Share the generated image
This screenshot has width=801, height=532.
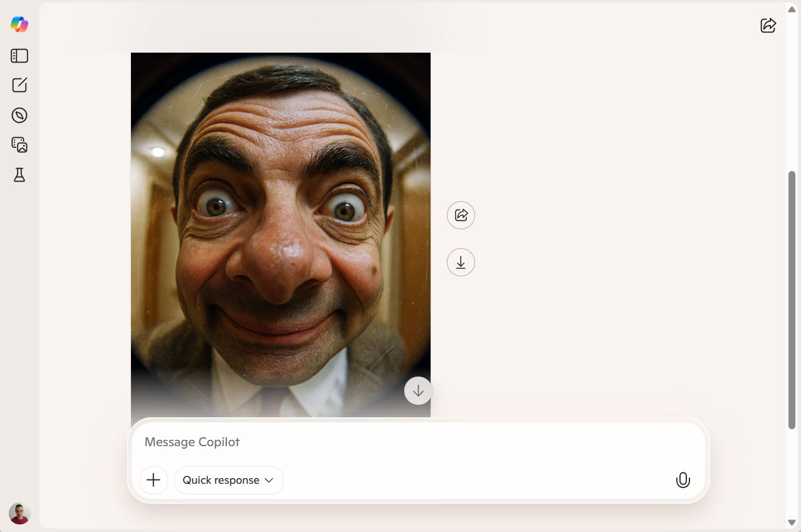point(461,215)
